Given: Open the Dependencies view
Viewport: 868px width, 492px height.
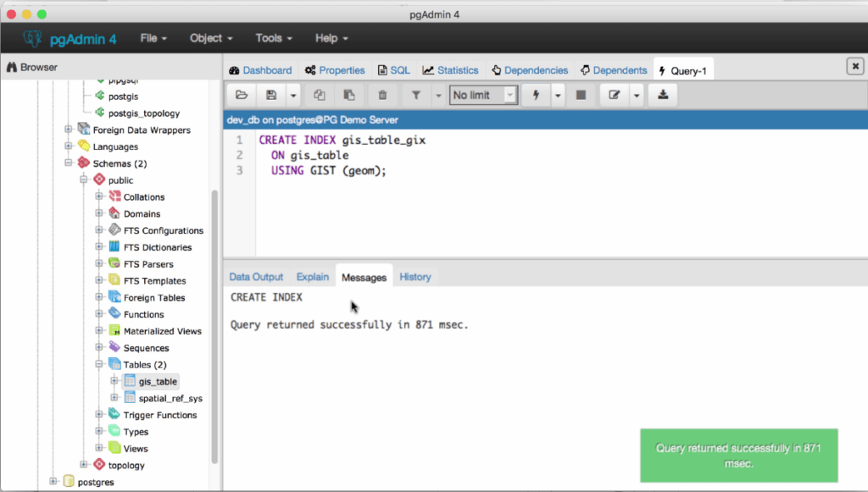Looking at the screenshot, I should pos(530,69).
